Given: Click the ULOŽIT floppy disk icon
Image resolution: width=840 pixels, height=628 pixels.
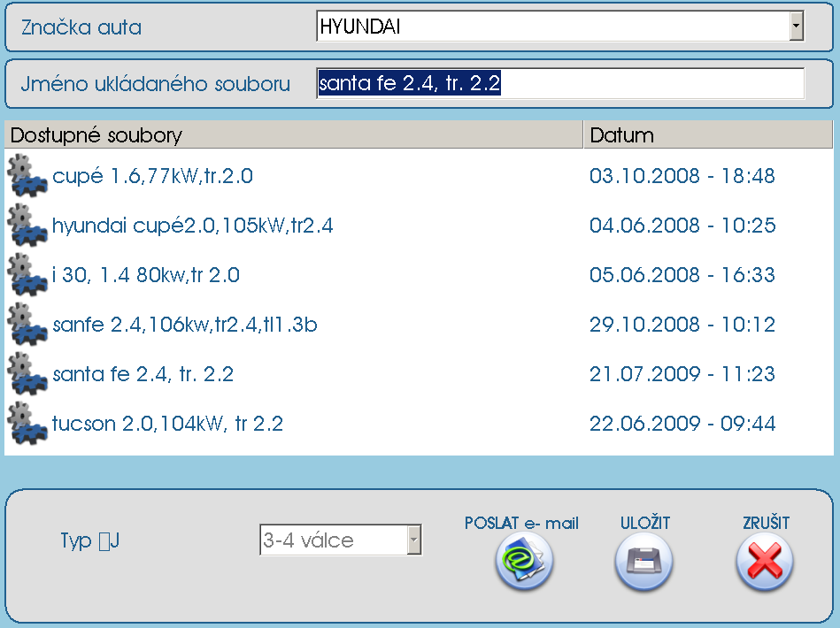Looking at the screenshot, I should point(643,562).
